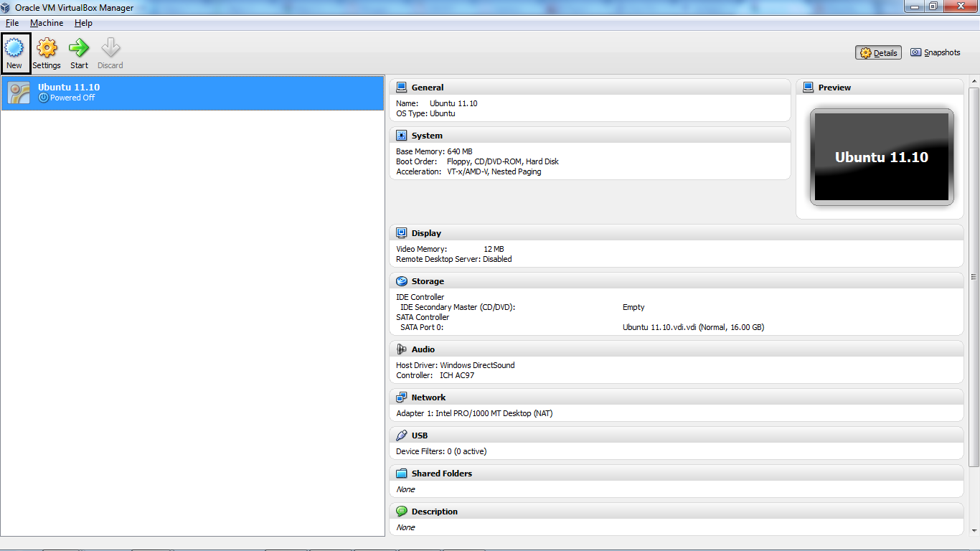This screenshot has width=980, height=551.
Task: Click the greyed Discard arrow icon
Action: tap(110, 48)
